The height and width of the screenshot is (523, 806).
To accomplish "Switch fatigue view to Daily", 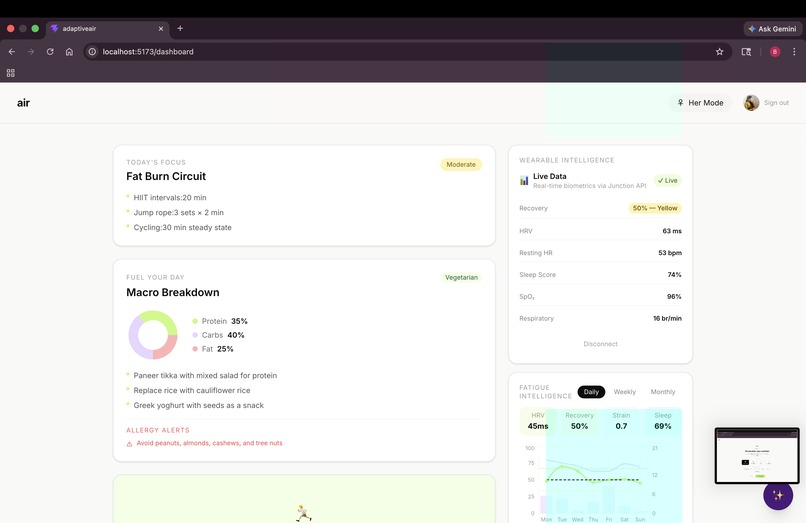I will [x=591, y=392].
